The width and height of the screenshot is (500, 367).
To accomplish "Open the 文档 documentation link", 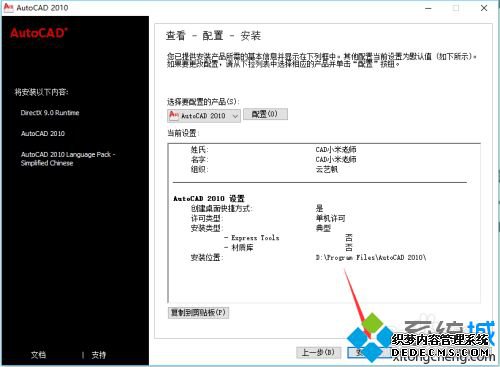I will (x=38, y=355).
